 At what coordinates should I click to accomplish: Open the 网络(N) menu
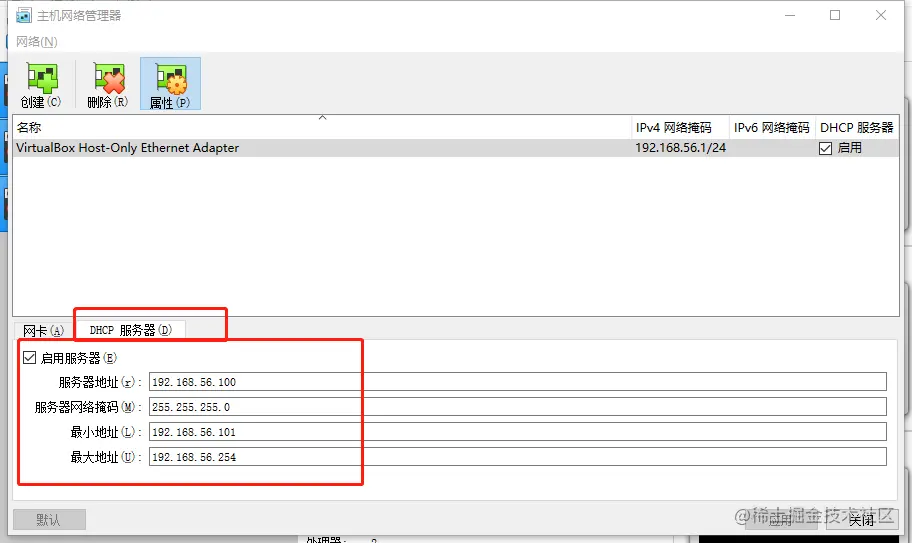tap(37, 41)
